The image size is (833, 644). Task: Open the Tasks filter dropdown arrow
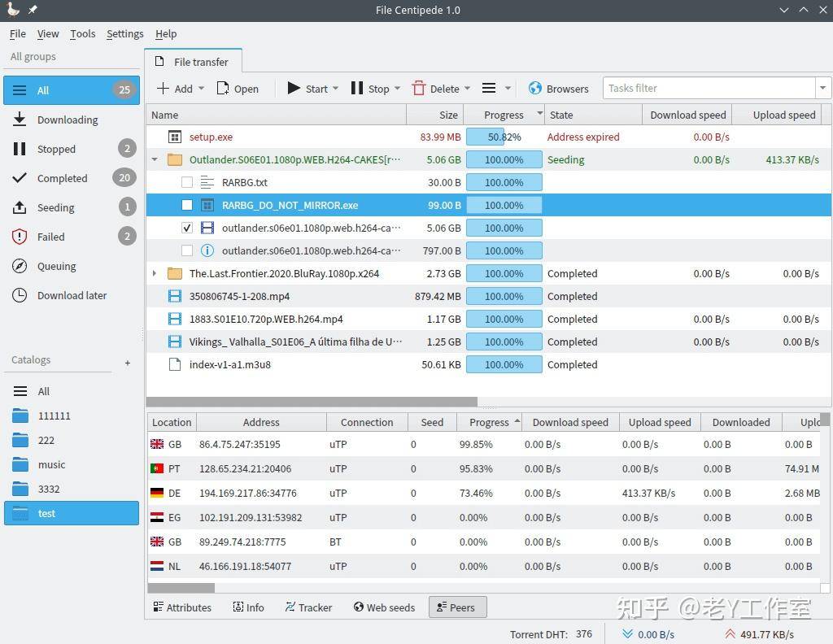pyautogui.click(x=823, y=88)
